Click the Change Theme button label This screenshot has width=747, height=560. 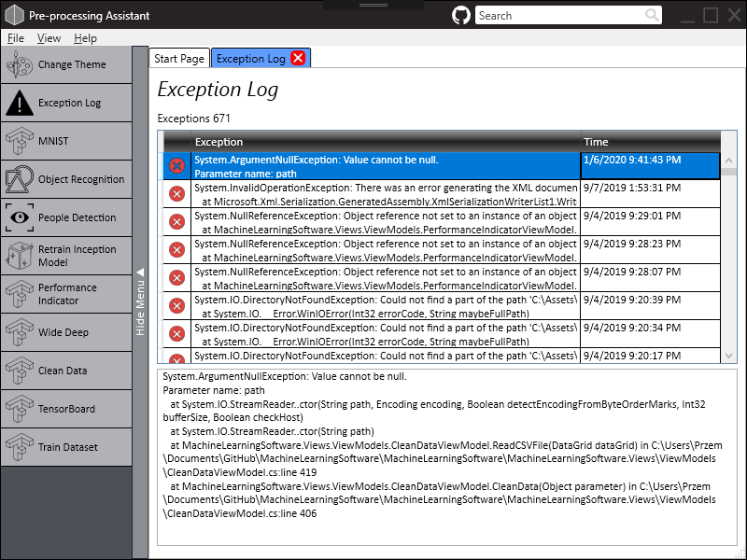point(72,64)
